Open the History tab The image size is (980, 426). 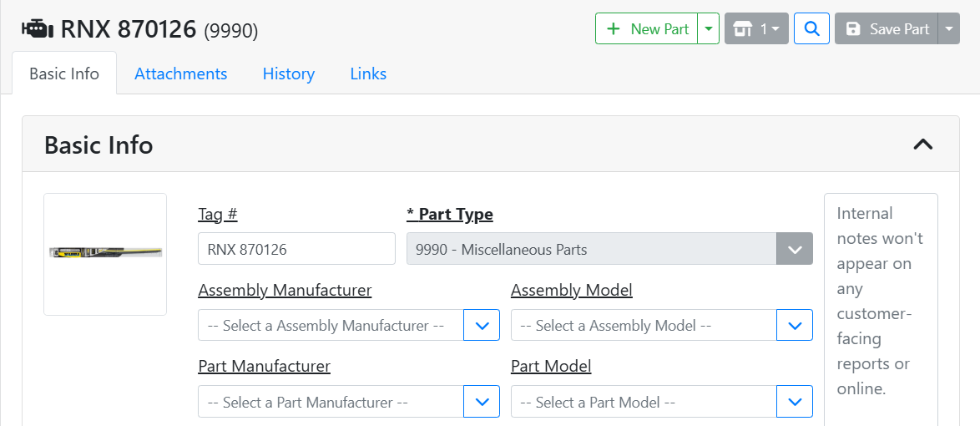288,74
